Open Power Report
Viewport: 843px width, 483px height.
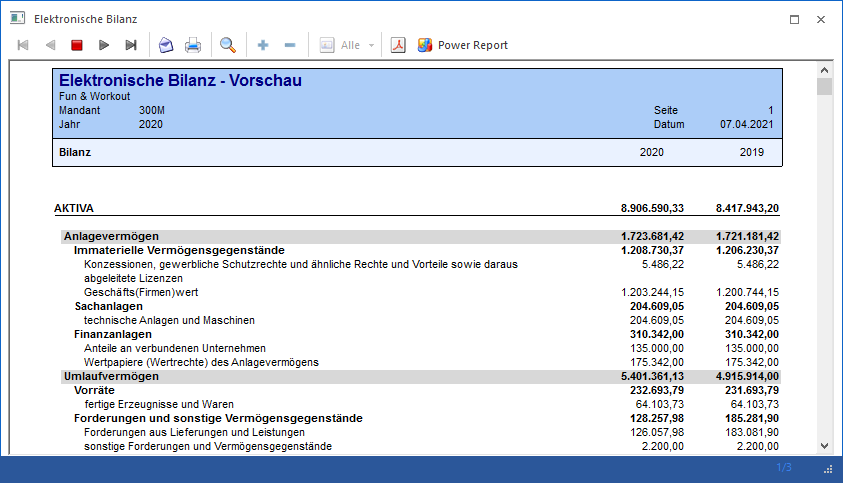(x=462, y=45)
